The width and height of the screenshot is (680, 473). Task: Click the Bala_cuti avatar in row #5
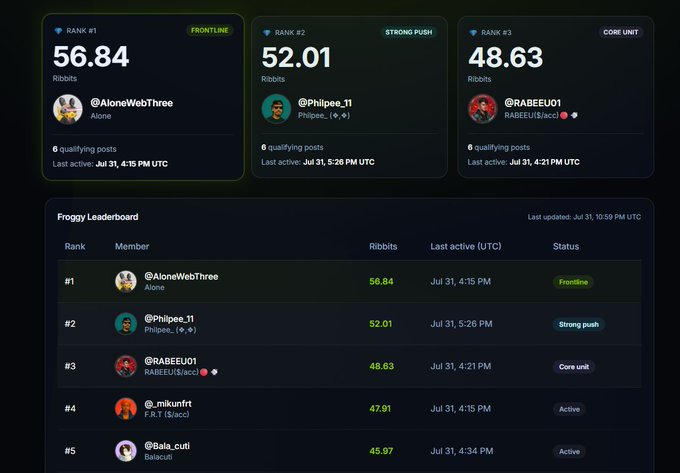click(x=126, y=450)
